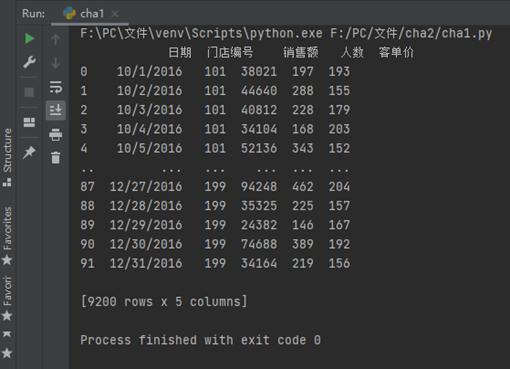Click the Stop process square icon
The image size is (510, 369).
(29, 92)
